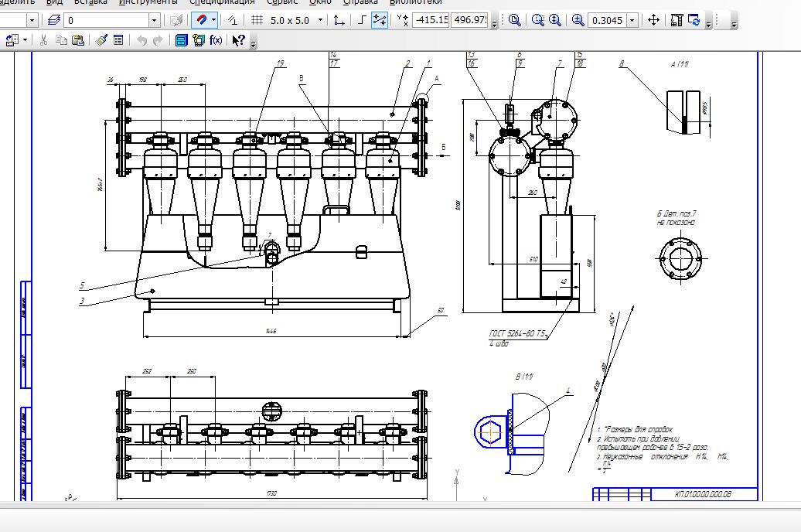The width and height of the screenshot is (801, 532).
Task: Expand the snap magnet dropdown arrow
Action: [x=213, y=20]
